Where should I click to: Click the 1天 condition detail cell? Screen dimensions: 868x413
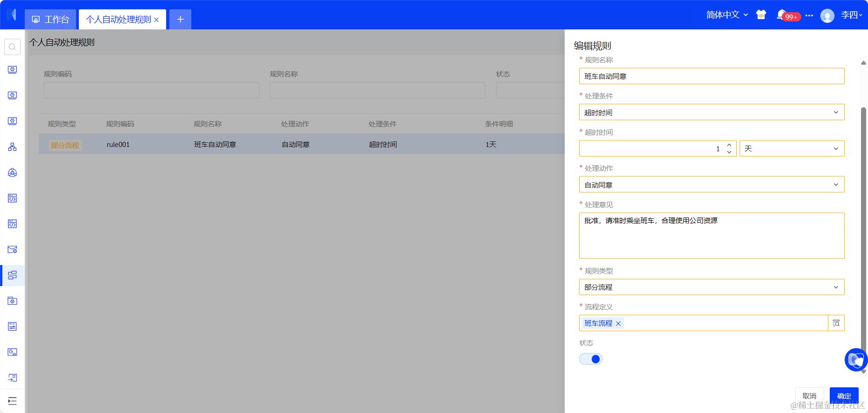(491, 145)
